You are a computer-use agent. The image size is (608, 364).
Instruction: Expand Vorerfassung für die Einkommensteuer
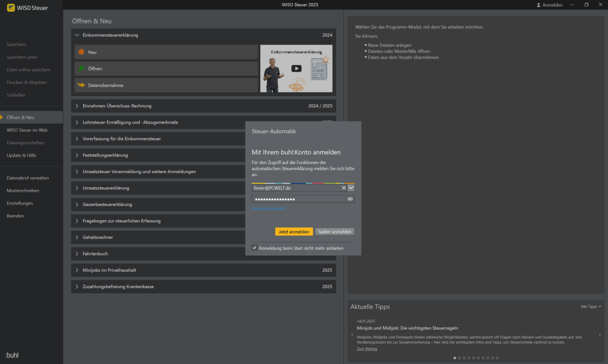(x=77, y=139)
